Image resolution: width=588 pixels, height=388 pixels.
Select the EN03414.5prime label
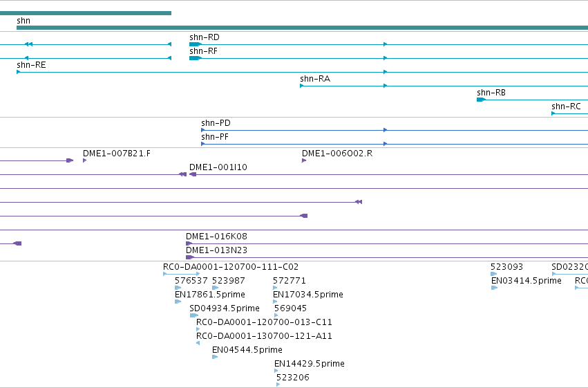(527, 281)
